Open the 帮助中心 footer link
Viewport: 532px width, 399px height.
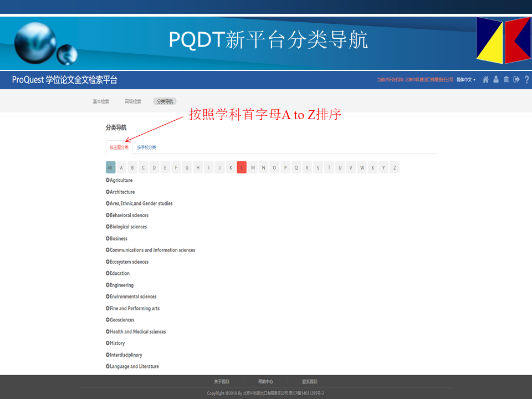265,382
